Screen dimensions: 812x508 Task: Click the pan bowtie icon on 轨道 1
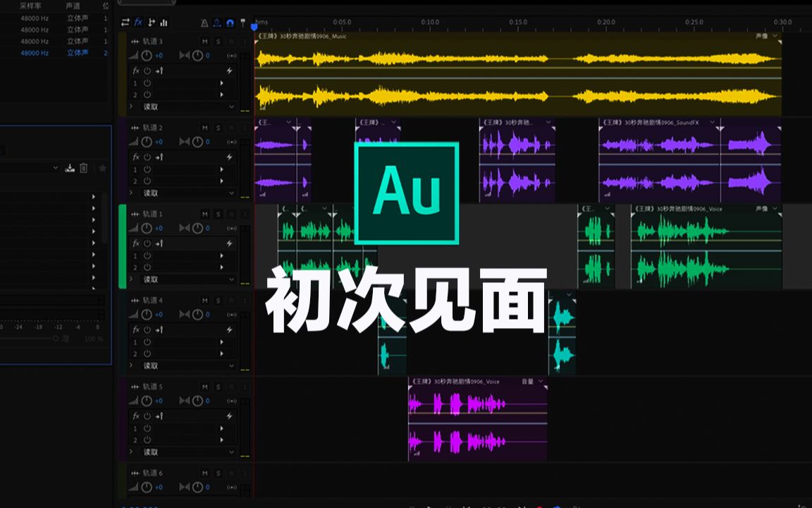[185, 227]
